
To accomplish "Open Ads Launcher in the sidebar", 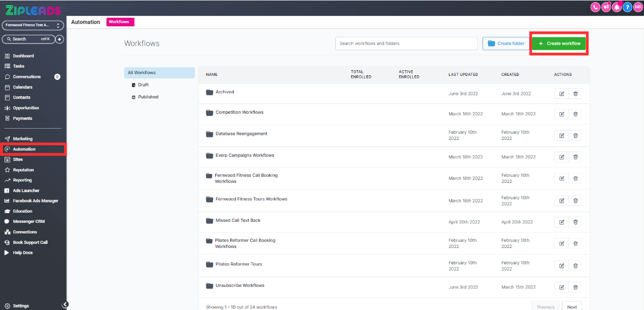I will tap(26, 191).
